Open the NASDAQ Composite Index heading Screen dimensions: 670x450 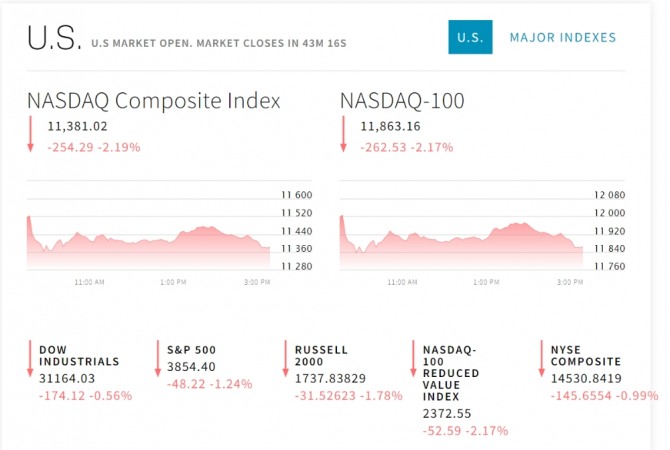[x=154, y=101]
